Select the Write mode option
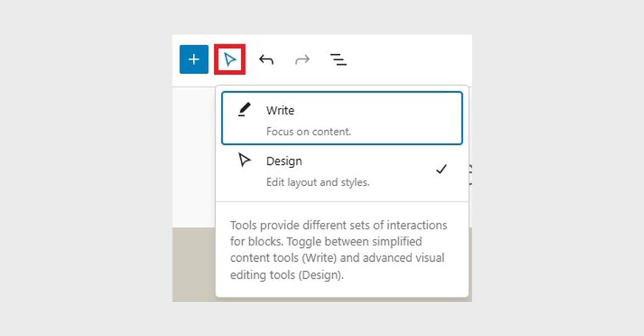 pyautogui.click(x=280, y=111)
